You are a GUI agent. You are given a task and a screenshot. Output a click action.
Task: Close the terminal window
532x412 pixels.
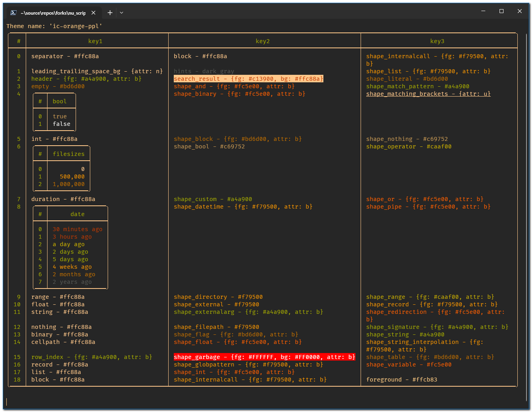point(520,11)
